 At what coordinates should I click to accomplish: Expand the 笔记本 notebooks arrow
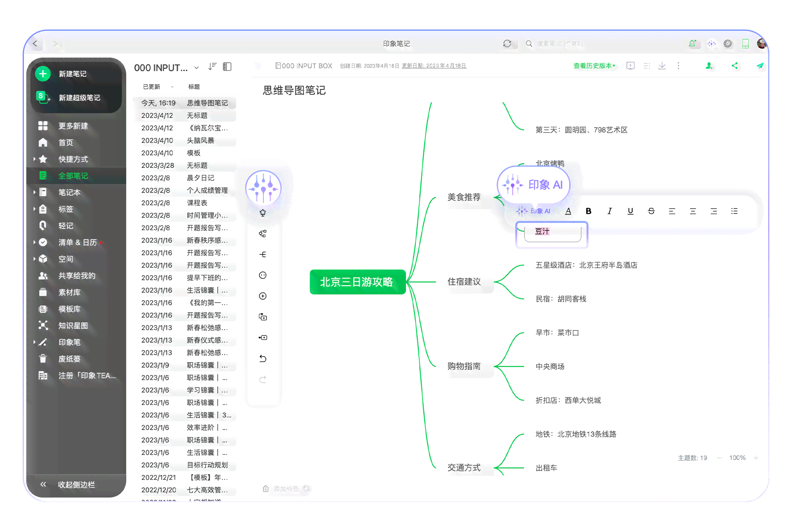coord(34,192)
